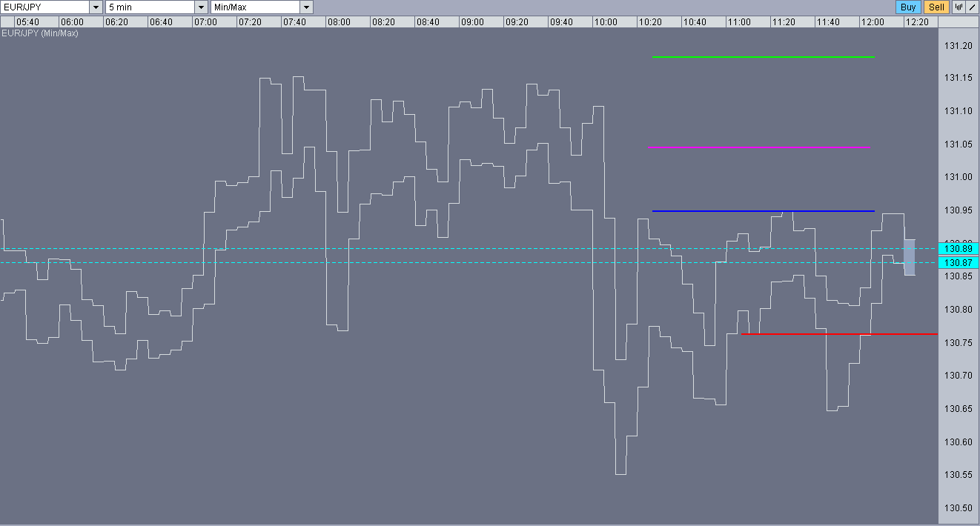980x526 pixels.
Task: Click the 12:00 time axis label
Action: 873,22
